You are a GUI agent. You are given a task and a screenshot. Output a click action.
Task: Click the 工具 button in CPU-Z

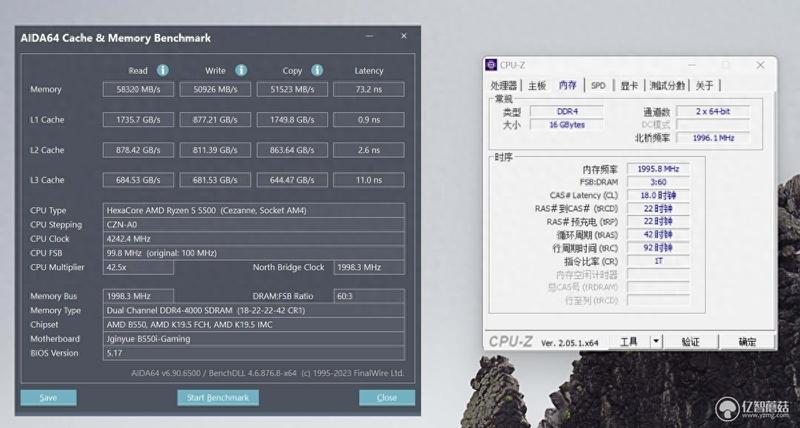629,341
